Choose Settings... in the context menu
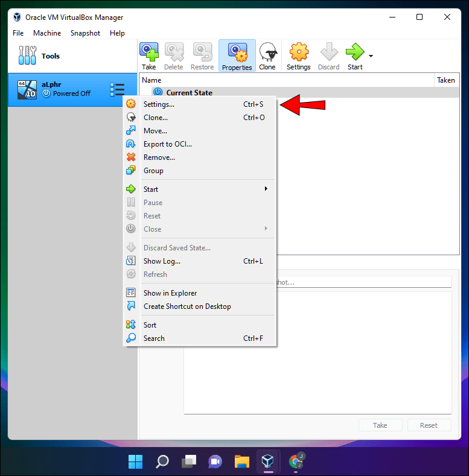 [200, 104]
